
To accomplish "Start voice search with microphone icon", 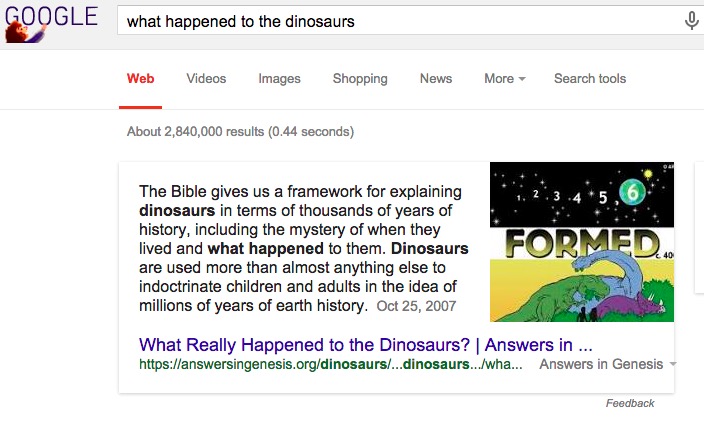I will tap(691, 21).
